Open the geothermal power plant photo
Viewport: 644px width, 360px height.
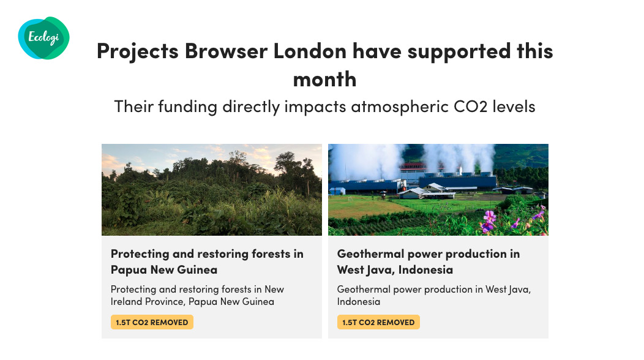438,189
